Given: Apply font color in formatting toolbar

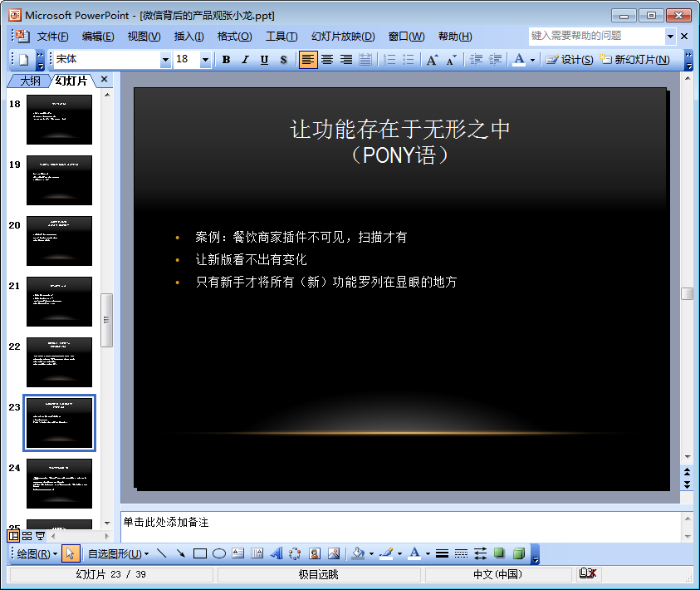Looking at the screenshot, I should coord(519,59).
